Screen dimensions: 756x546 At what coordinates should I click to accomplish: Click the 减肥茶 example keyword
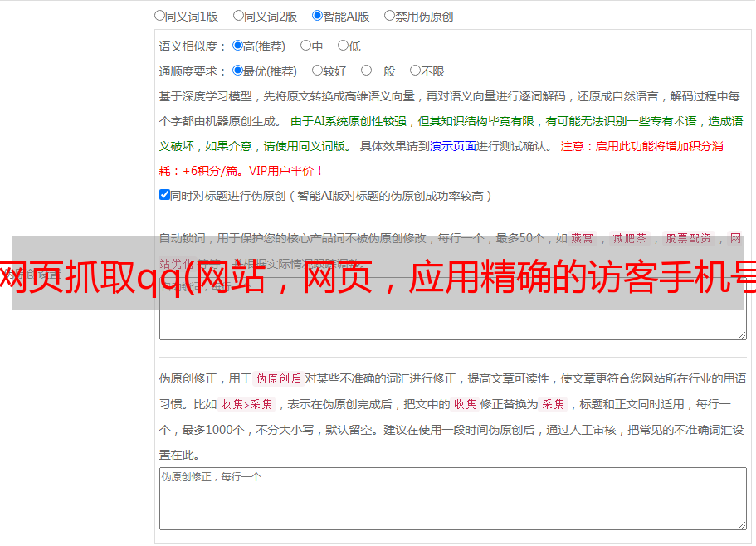pyautogui.click(x=629, y=238)
